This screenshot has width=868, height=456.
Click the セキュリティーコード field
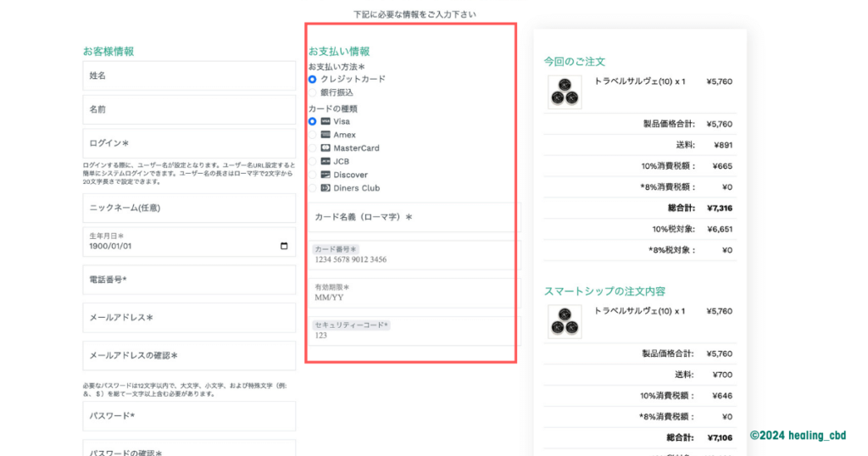pos(411,335)
